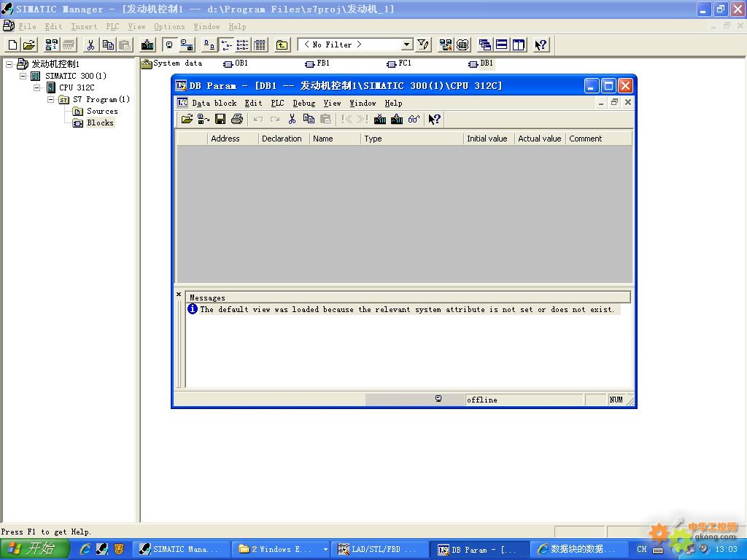Click Establish Connection icon in DB Param toolbar
The width and height of the screenshot is (747, 560).
pos(204,119)
